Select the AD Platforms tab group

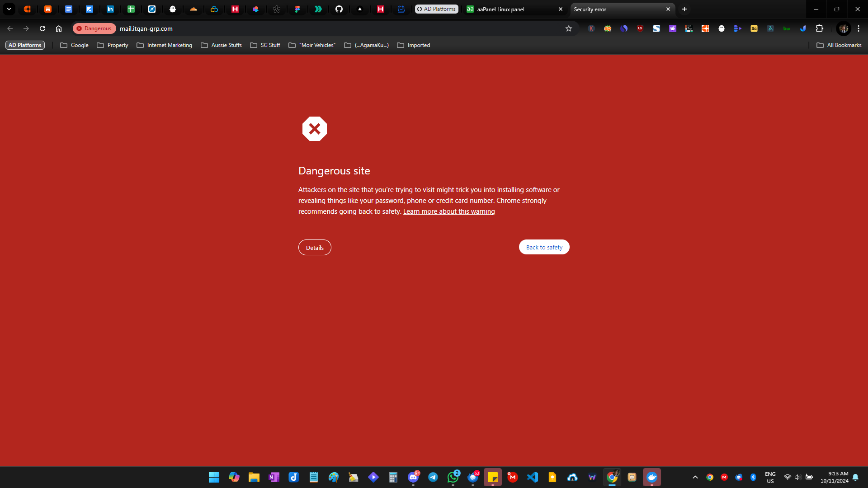pos(436,9)
